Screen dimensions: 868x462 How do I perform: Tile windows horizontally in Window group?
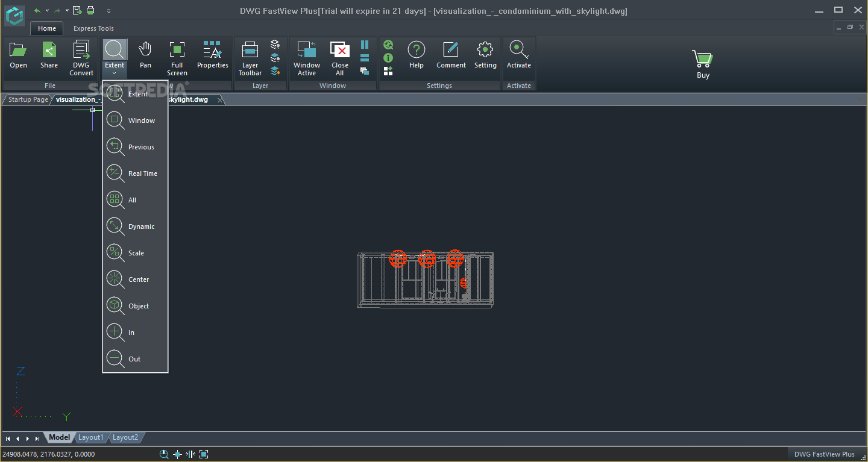tap(365, 58)
